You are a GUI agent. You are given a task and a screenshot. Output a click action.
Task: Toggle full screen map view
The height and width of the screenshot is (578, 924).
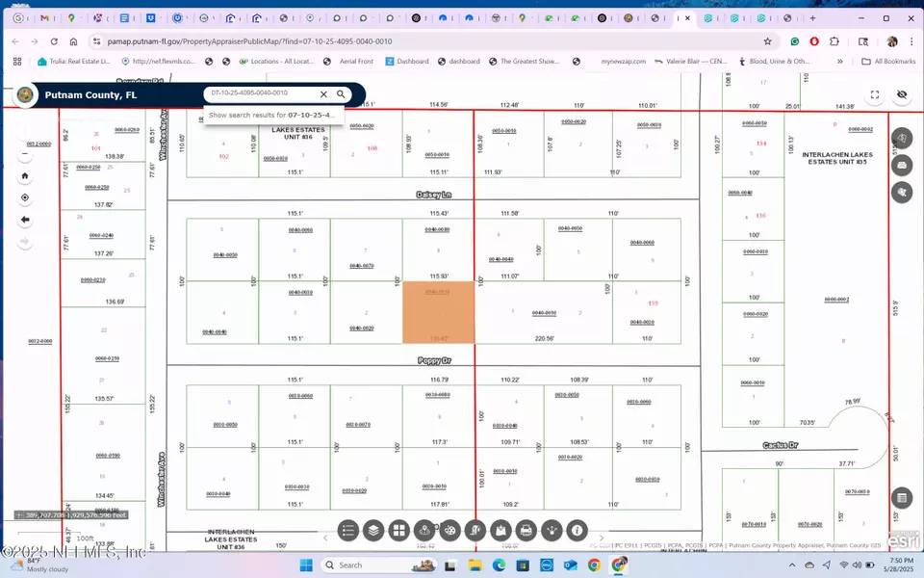point(875,95)
